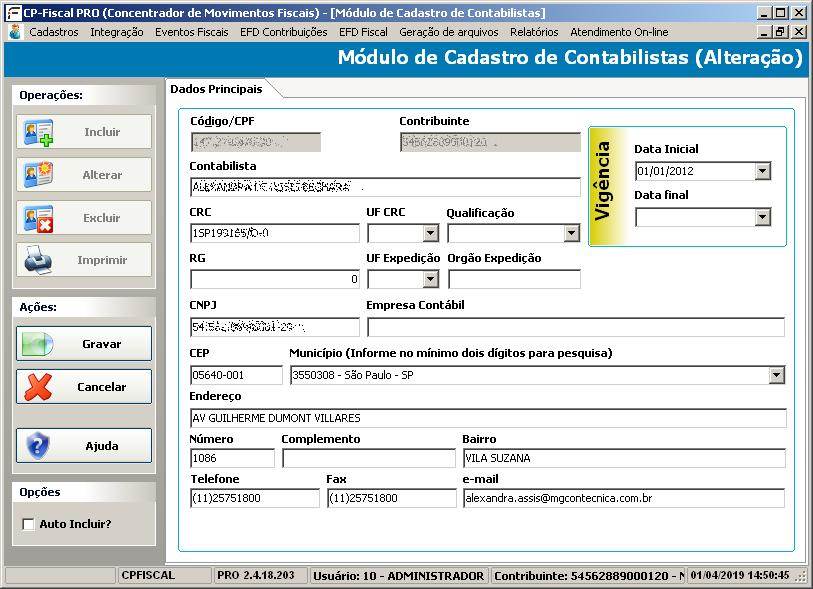
Task: Expand the Município dropdown list
Action: (x=776, y=375)
